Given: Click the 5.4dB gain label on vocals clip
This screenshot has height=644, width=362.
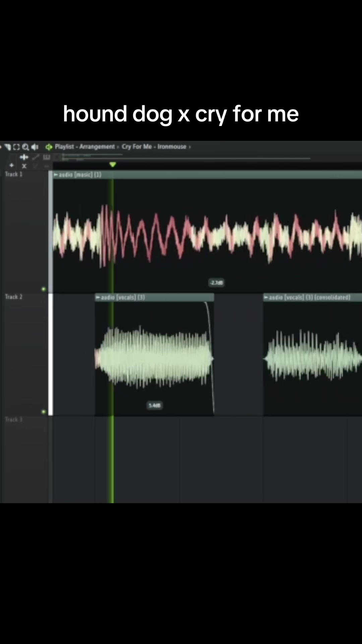Looking at the screenshot, I should point(155,406).
